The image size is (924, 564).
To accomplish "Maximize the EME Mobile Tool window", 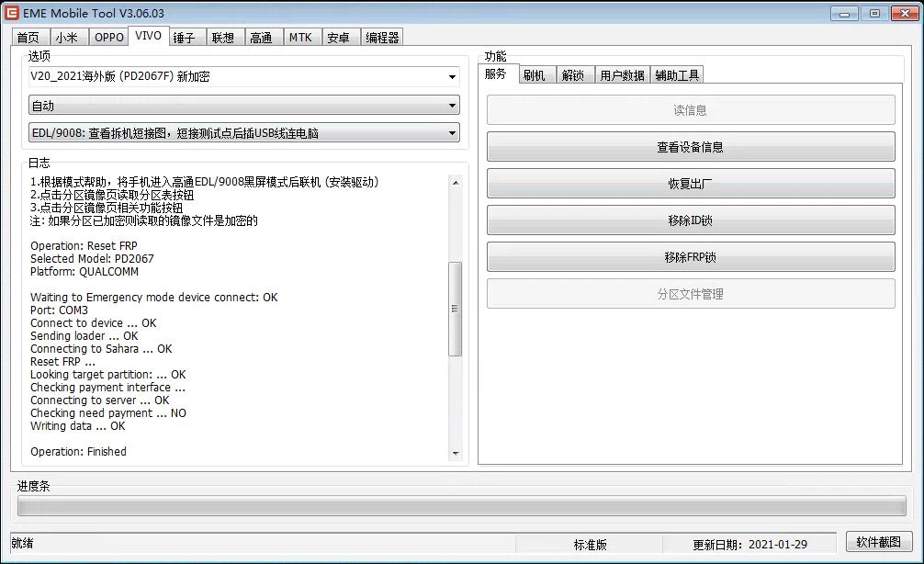I will [874, 13].
